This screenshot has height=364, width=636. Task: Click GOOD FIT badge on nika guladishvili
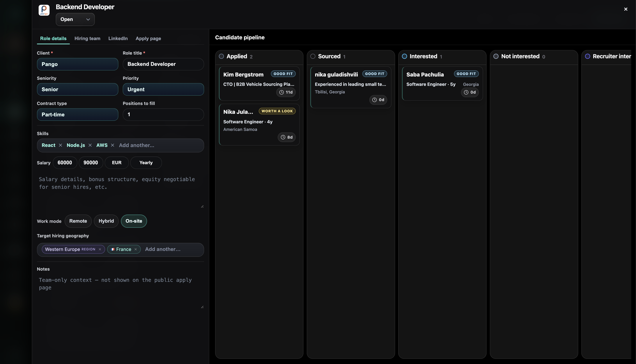point(375,74)
